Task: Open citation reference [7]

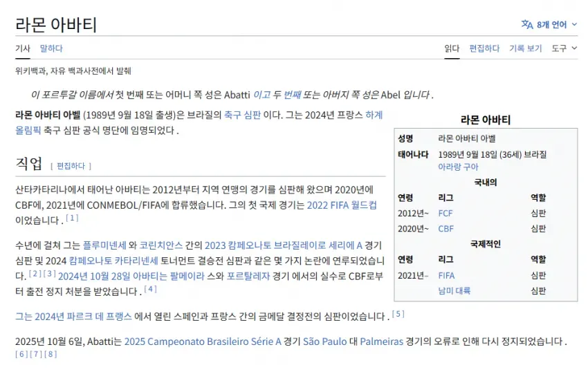Action: click(x=36, y=354)
